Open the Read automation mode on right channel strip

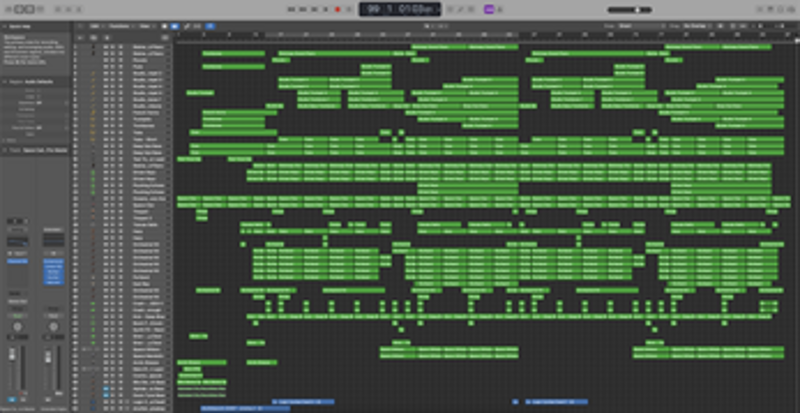(x=53, y=316)
